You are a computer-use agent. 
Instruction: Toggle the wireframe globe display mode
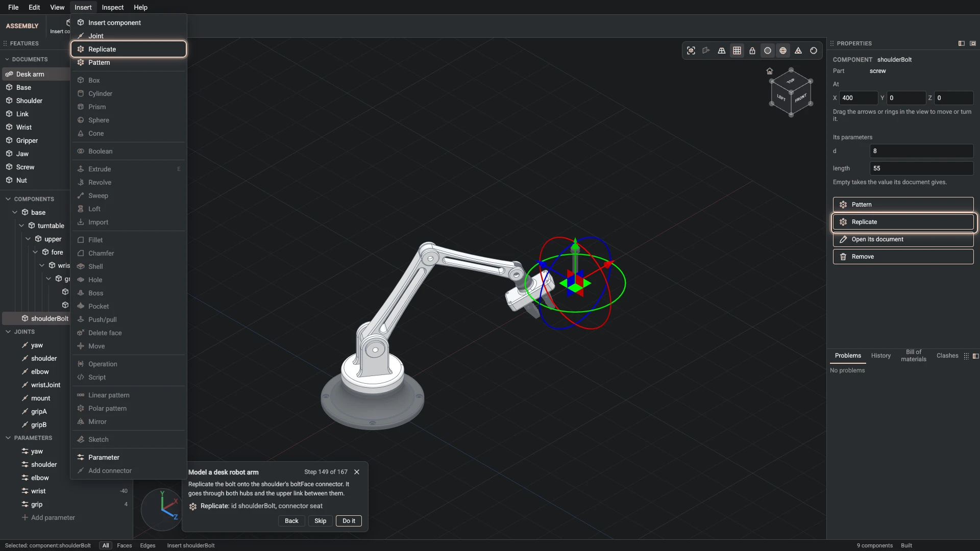[x=783, y=51]
